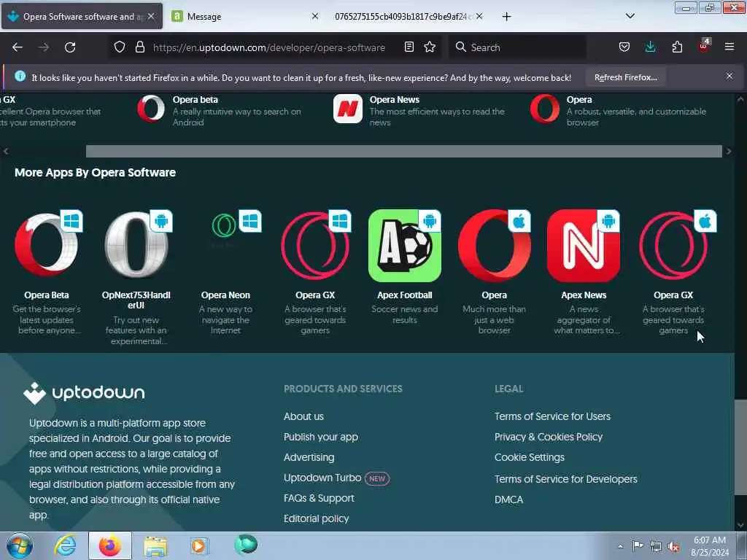The height and width of the screenshot is (560, 747).
Task: Open the About us link
Action: 303,416
